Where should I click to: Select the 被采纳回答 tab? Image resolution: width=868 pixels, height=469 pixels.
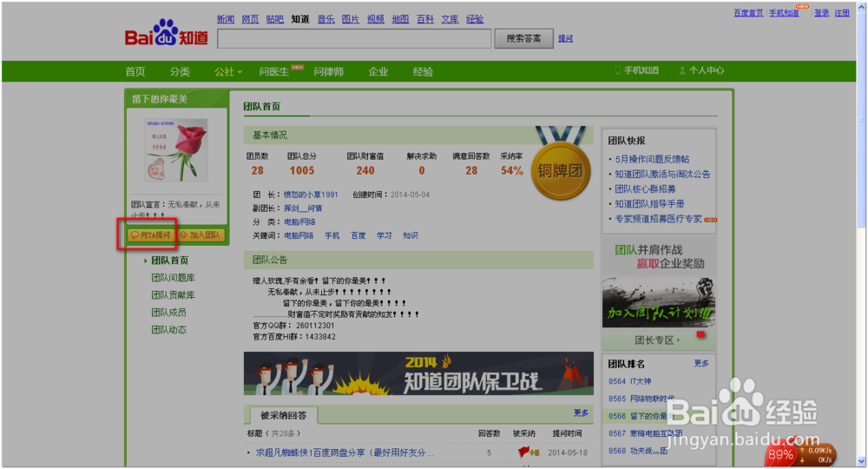pos(284,415)
